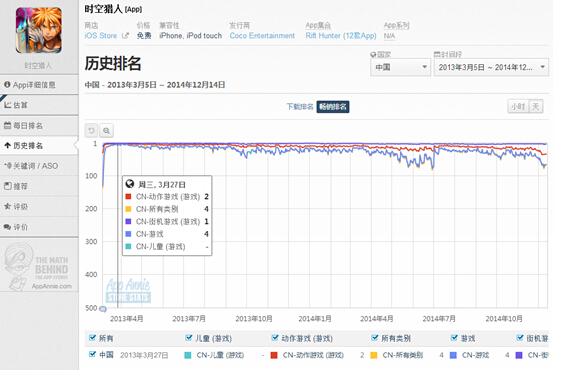Click the red CN-动作游戏 legend swatch

pos(274,355)
